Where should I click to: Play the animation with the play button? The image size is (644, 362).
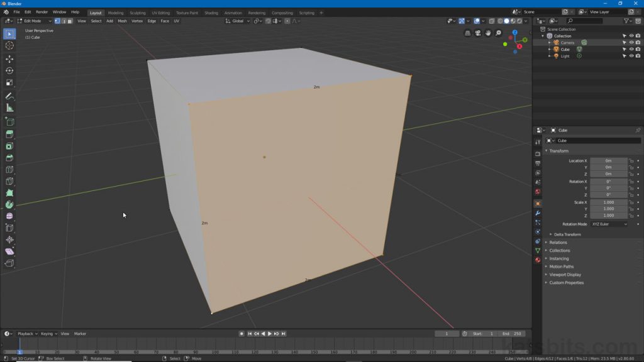(x=270, y=334)
